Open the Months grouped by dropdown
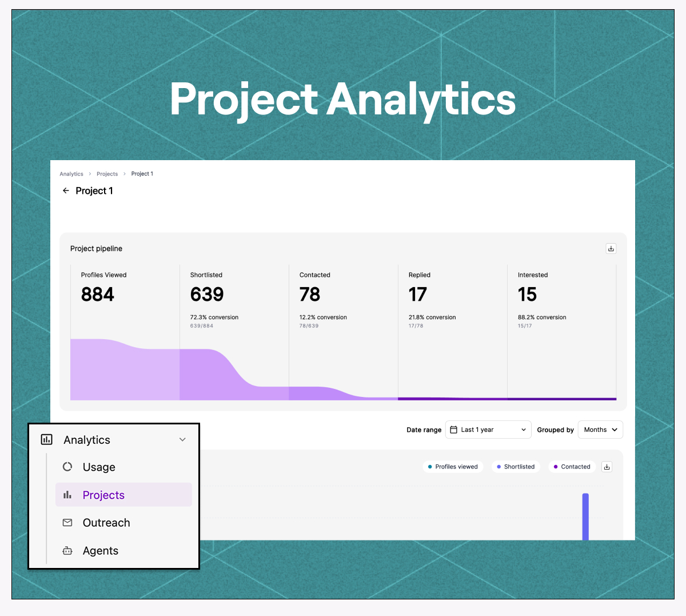The width and height of the screenshot is (686, 616). (600, 430)
